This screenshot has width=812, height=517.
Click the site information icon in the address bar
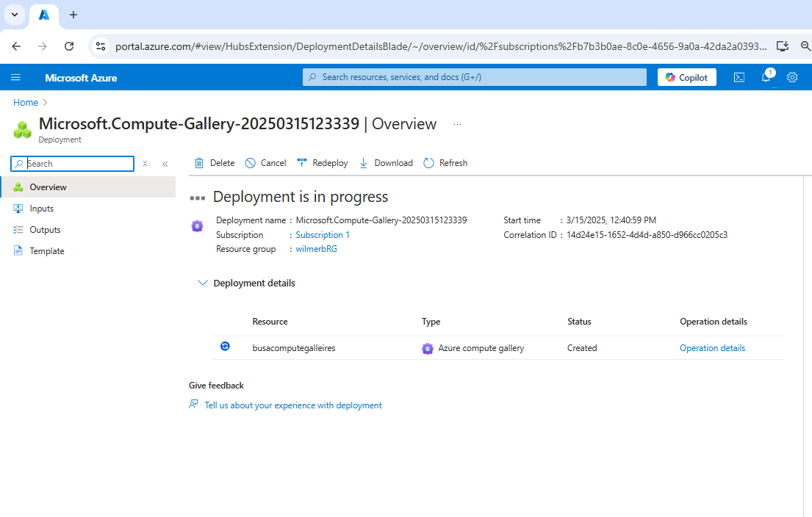(101, 46)
